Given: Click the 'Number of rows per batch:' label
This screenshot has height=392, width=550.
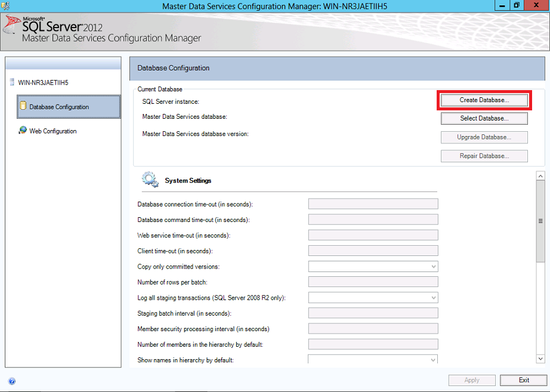Looking at the screenshot, I should [172, 282].
